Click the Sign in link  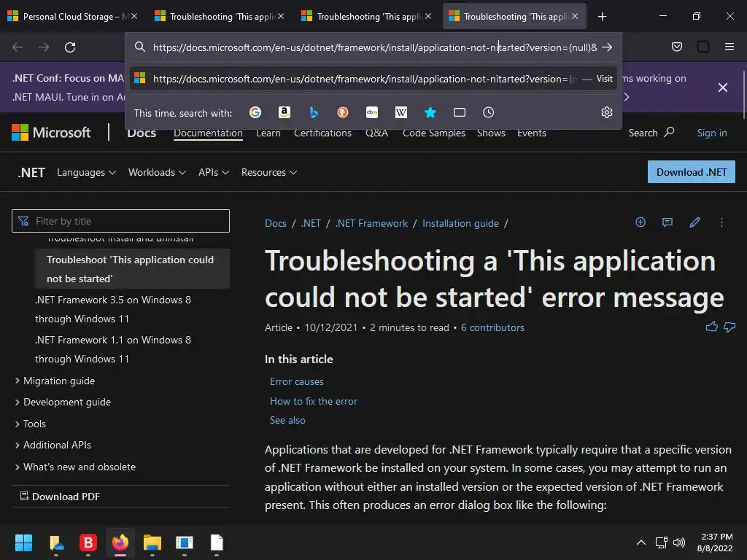[x=712, y=133]
